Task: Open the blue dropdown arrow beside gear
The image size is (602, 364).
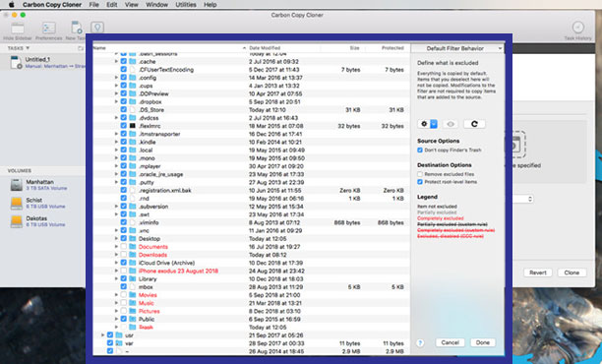Action: [x=434, y=124]
